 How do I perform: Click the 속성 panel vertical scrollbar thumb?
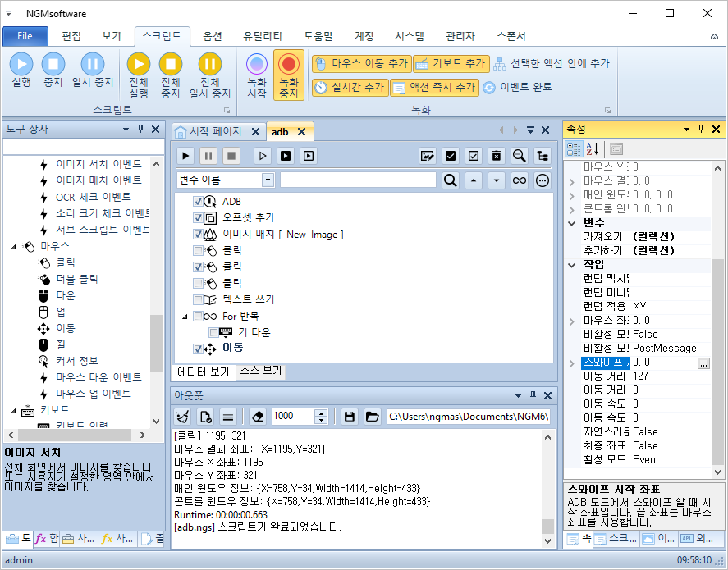coord(718,361)
